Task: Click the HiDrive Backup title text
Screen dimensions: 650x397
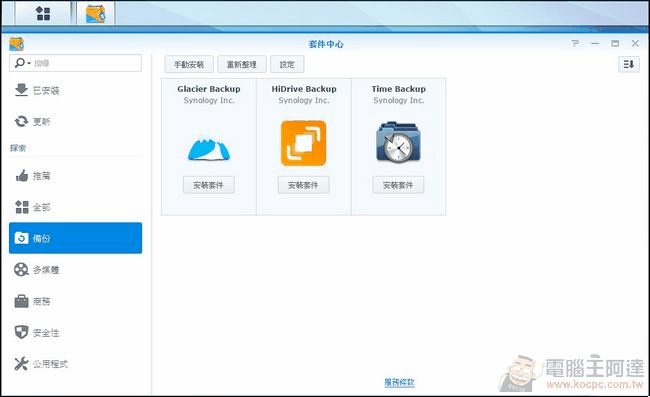Action: (304, 89)
